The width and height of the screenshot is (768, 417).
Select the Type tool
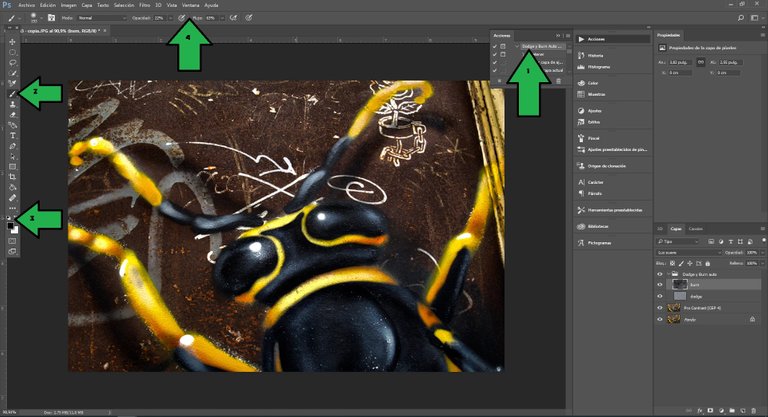12,136
